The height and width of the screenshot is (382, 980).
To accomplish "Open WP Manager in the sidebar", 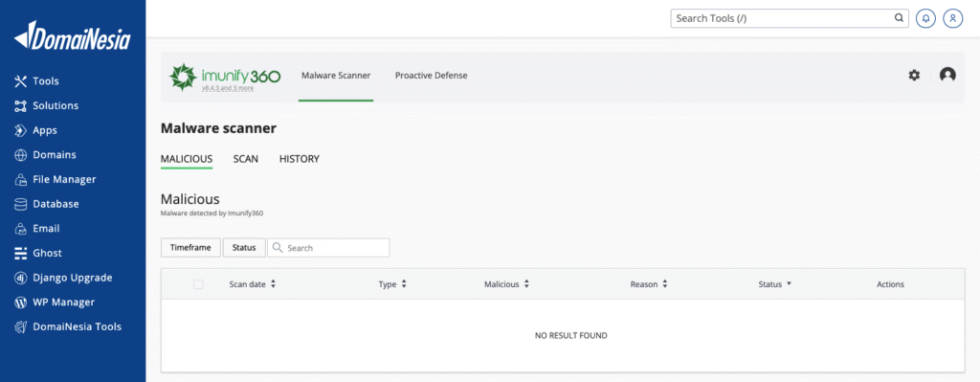I will tap(64, 302).
